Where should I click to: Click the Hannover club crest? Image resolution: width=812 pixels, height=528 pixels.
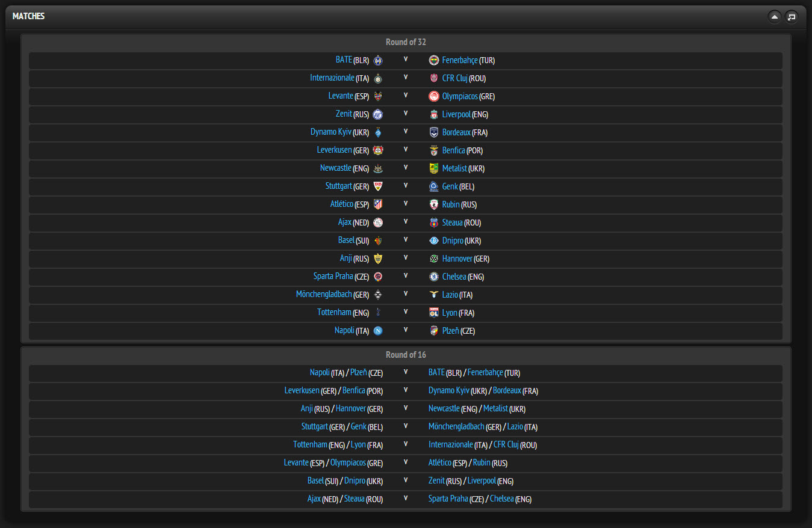click(434, 259)
